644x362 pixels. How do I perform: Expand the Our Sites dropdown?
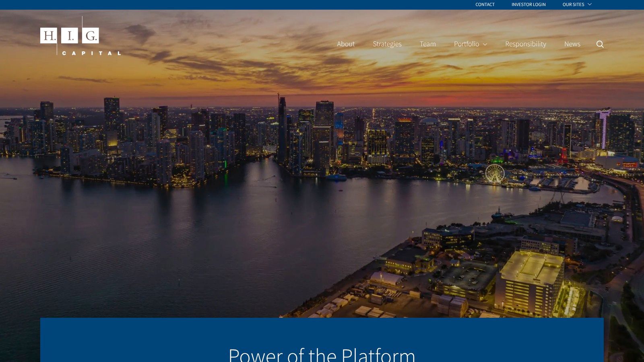tap(577, 4)
